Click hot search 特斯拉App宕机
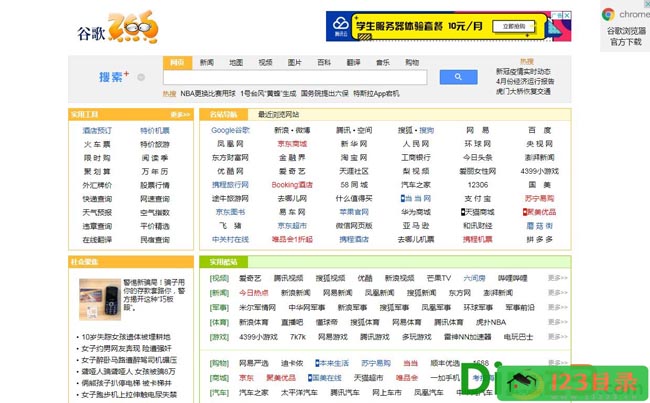The width and height of the screenshot is (650, 403). point(376,94)
